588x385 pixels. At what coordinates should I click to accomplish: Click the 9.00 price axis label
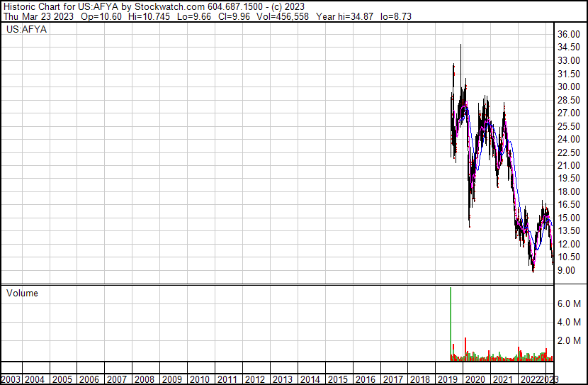tap(566, 270)
